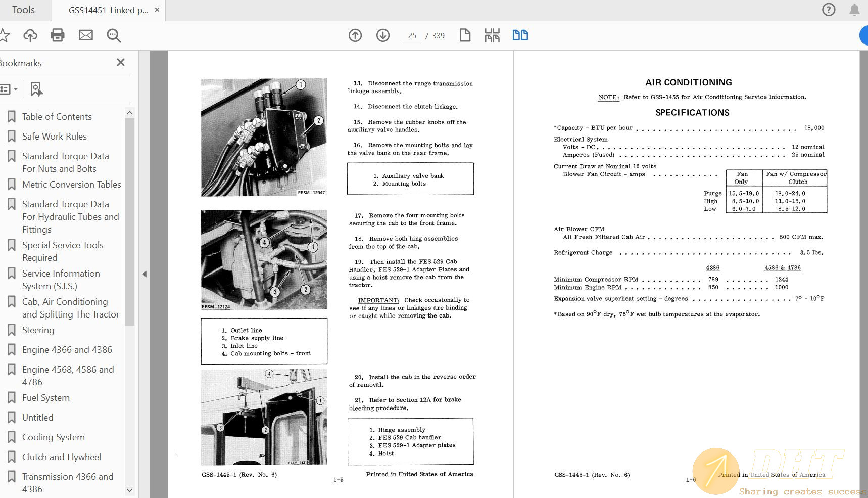868x498 pixels.
Task: Open the Help question mark icon
Action: point(829,10)
